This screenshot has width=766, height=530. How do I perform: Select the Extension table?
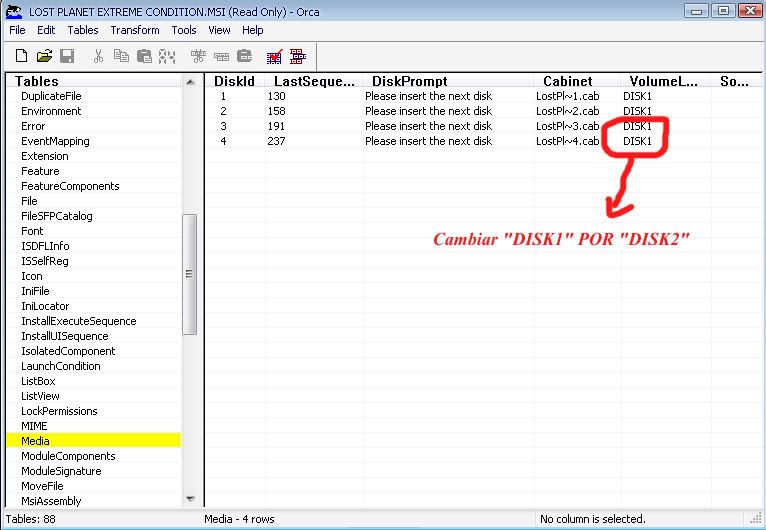pyautogui.click(x=45, y=156)
